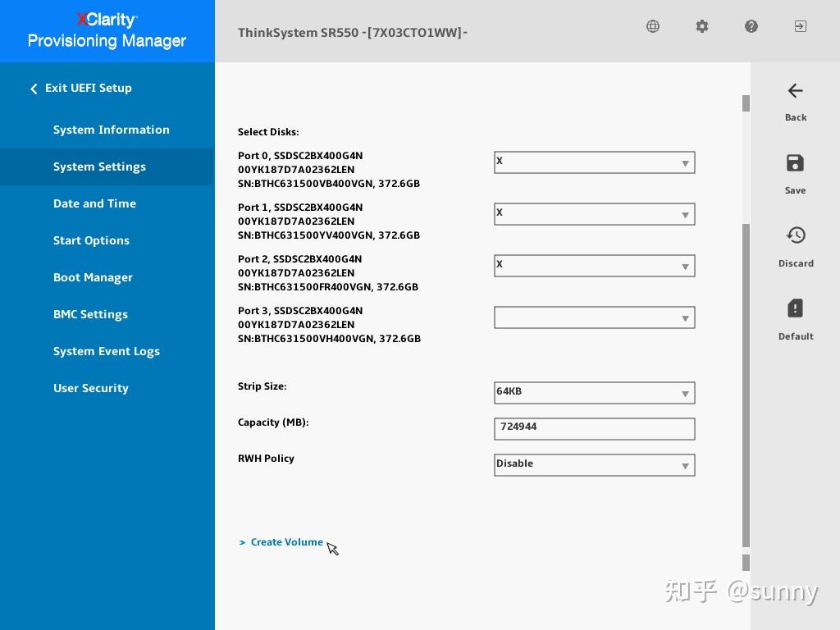Viewport: 840px width, 630px height.
Task: Click the settings gear in the title bar
Action: point(702,26)
